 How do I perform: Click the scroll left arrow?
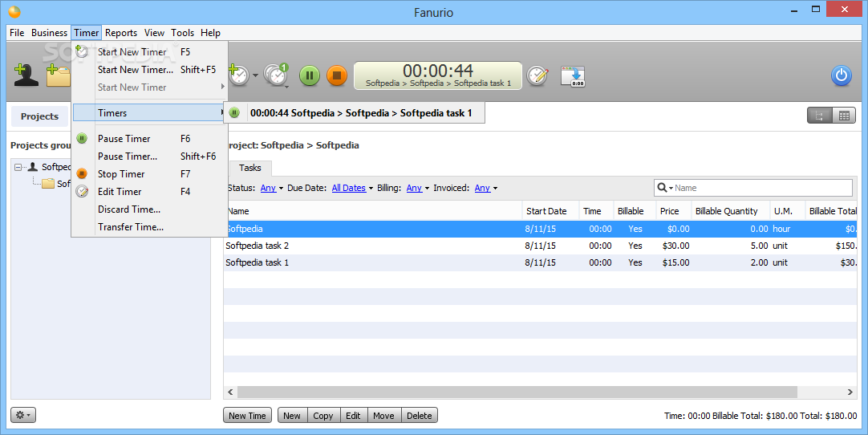click(x=230, y=392)
